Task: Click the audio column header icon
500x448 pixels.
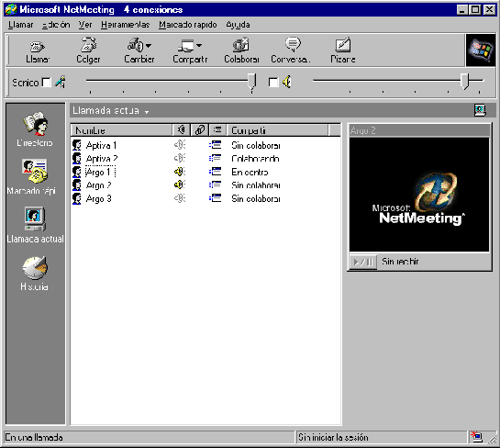Action: [182, 129]
